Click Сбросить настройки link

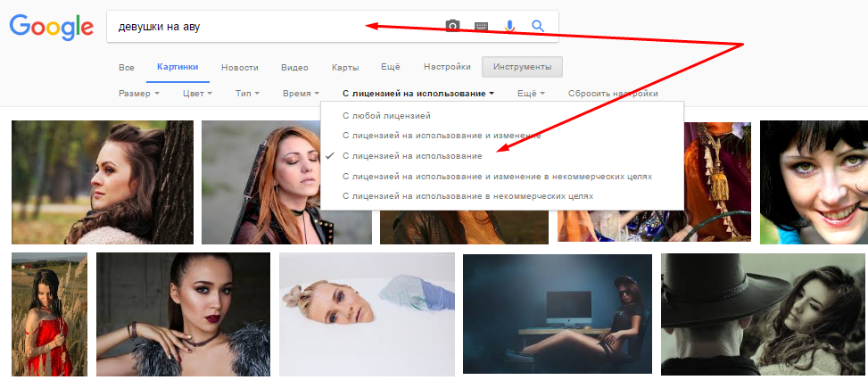[612, 94]
